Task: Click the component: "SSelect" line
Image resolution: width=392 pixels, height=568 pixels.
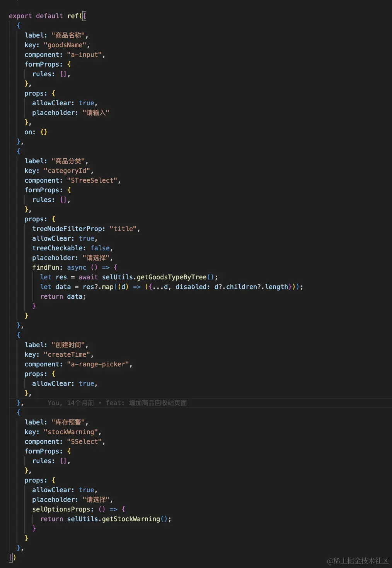Action: (x=65, y=441)
